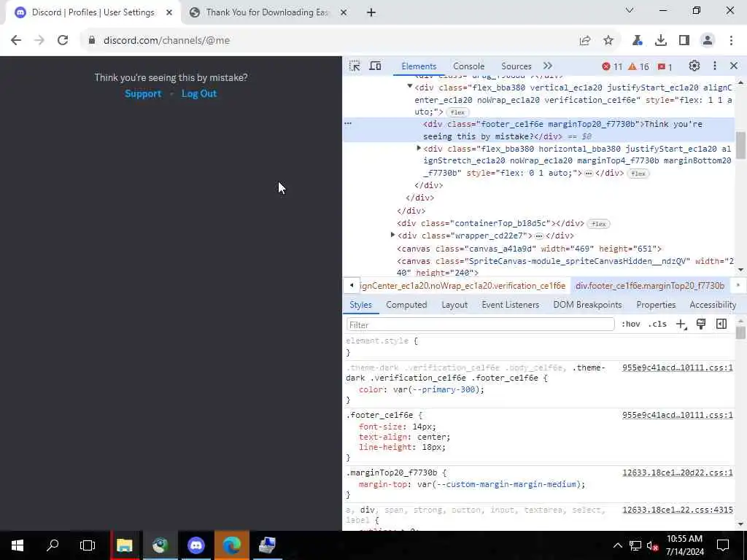Switch to the Console tab

click(469, 66)
